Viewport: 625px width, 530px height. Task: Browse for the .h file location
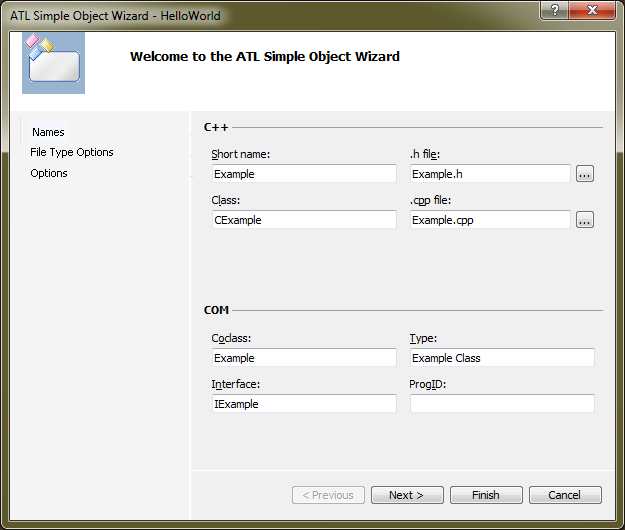(x=585, y=174)
